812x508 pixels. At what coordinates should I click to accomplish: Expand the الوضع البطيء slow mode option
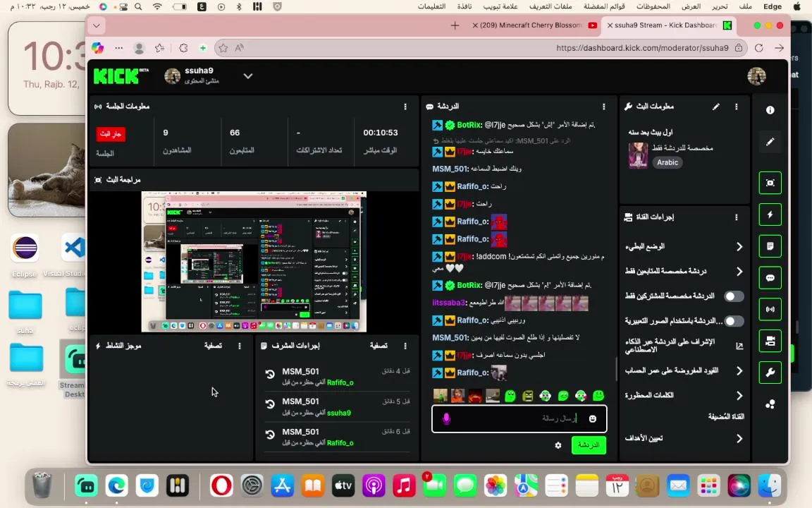coord(739,247)
